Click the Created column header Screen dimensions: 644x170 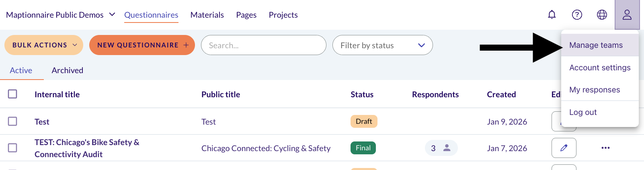[501, 94]
